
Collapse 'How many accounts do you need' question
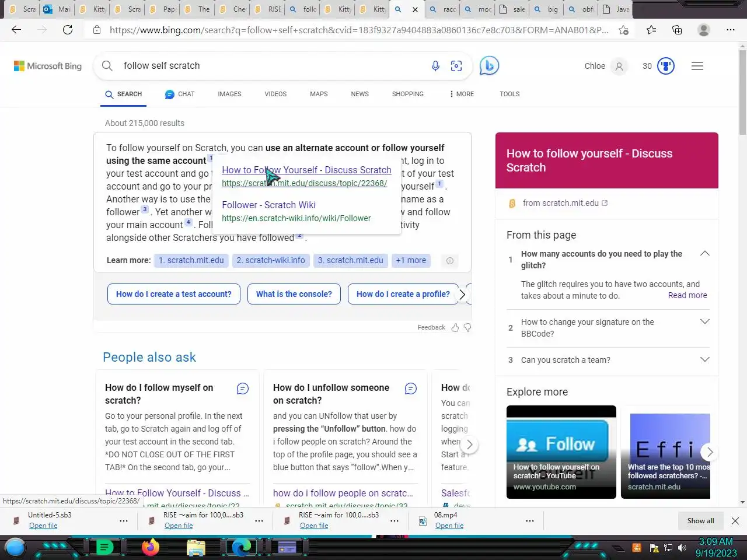pos(705,253)
